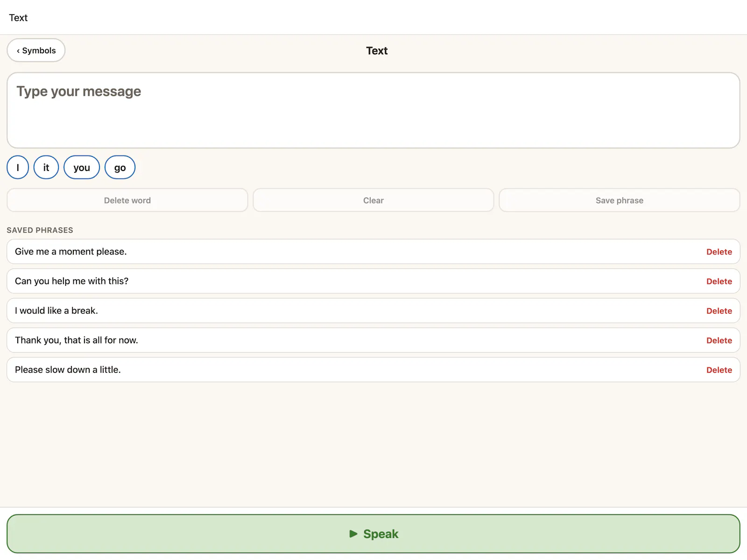Delete "Please slow down a little." phrase
The width and height of the screenshot is (747, 560).
[719, 370]
